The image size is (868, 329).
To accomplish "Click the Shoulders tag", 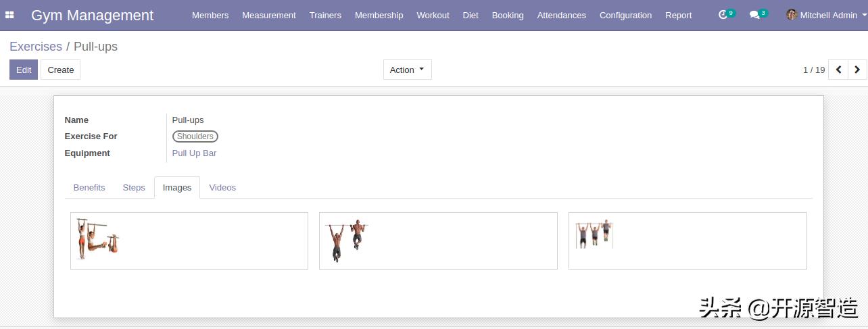I will point(195,136).
